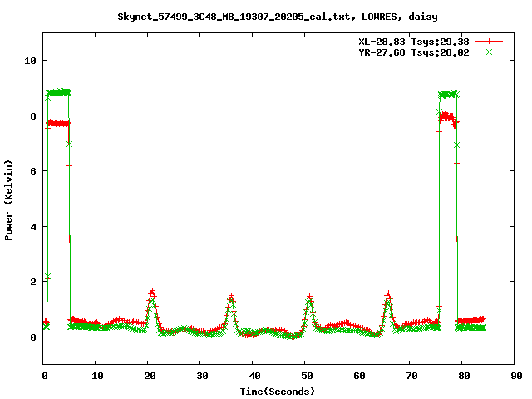Click the red calibration plateau at plot start

click(58, 123)
